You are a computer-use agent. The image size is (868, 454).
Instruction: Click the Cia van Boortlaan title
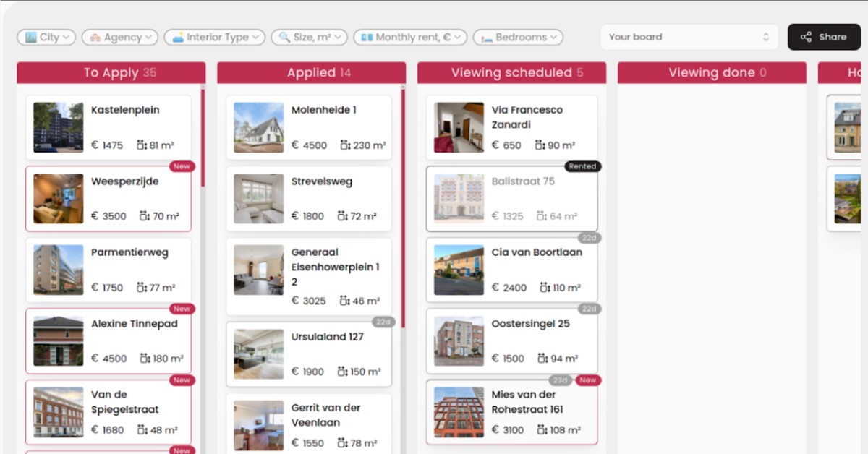pyautogui.click(x=537, y=252)
